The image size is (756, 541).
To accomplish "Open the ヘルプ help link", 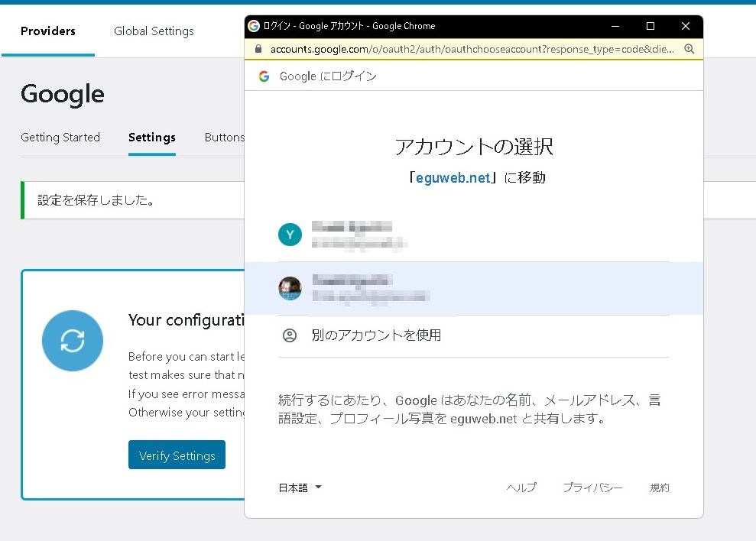I will [x=521, y=488].
